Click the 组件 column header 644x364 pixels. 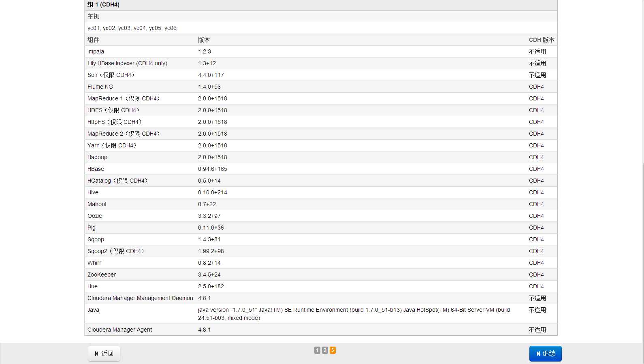tap(93, 40)
